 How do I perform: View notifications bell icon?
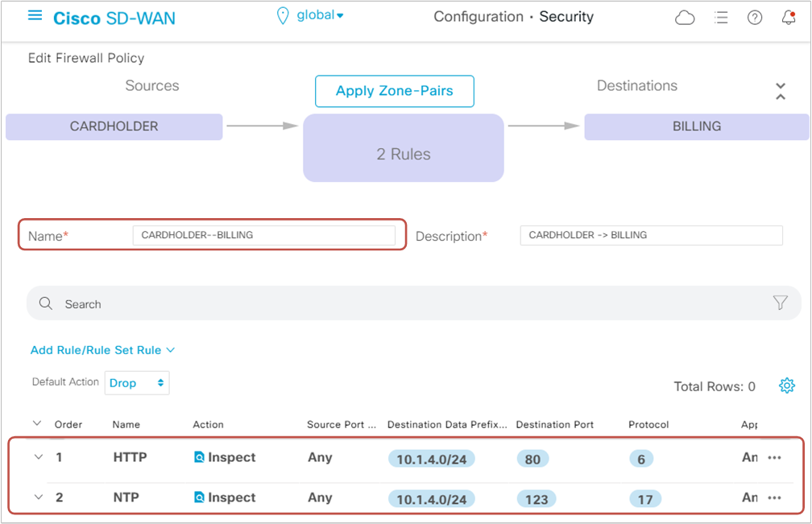[789, 18]
